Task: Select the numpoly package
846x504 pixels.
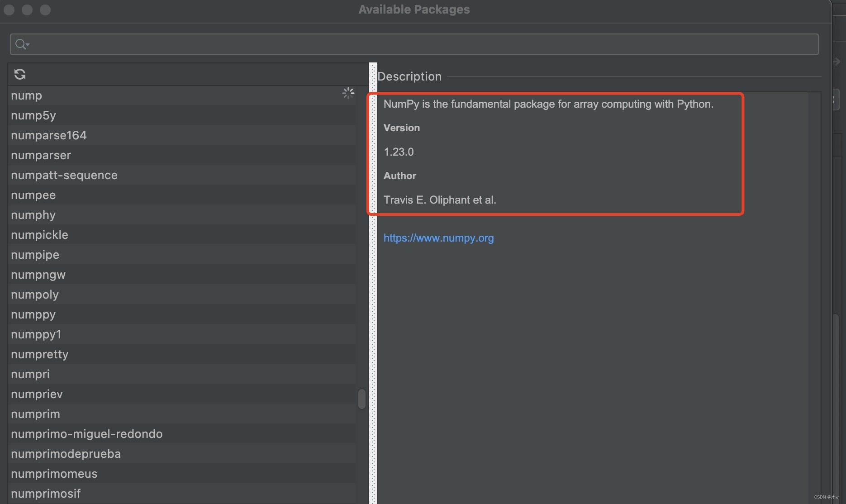Action: click(182, 295)
